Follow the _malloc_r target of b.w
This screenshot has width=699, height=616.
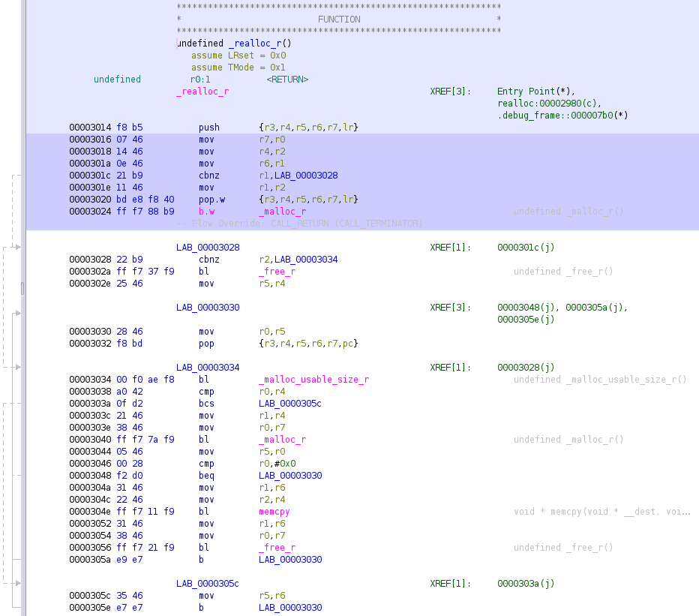click(282, 212)
